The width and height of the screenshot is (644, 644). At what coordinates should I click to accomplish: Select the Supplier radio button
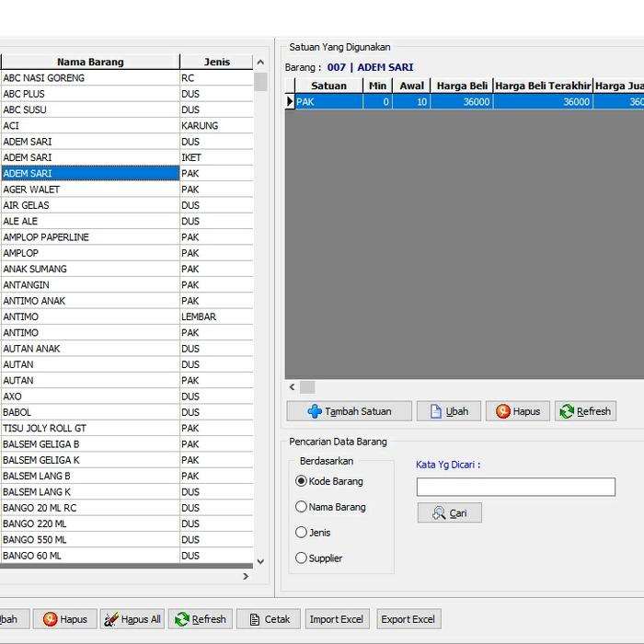click(x=301, y=558)
